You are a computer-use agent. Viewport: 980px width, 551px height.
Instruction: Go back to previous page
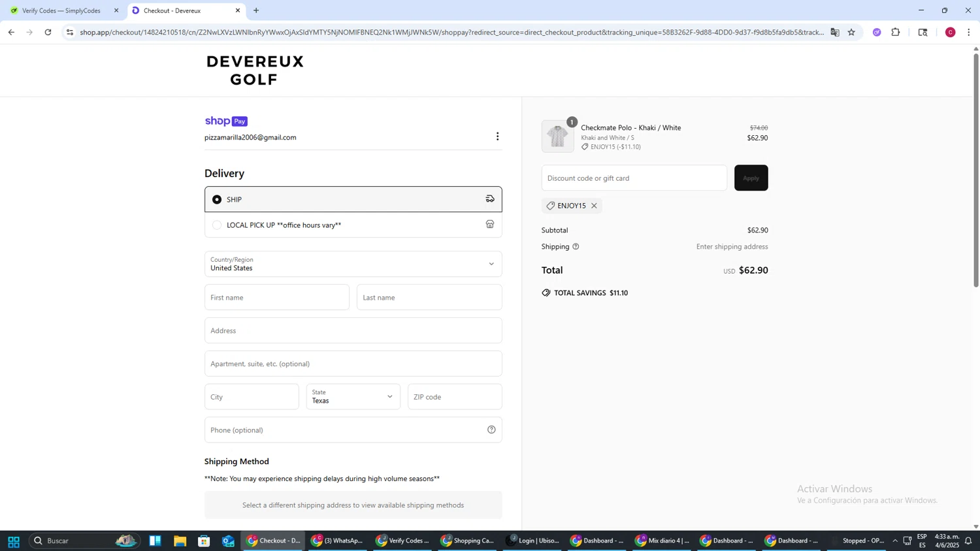(x=10, y=32)
